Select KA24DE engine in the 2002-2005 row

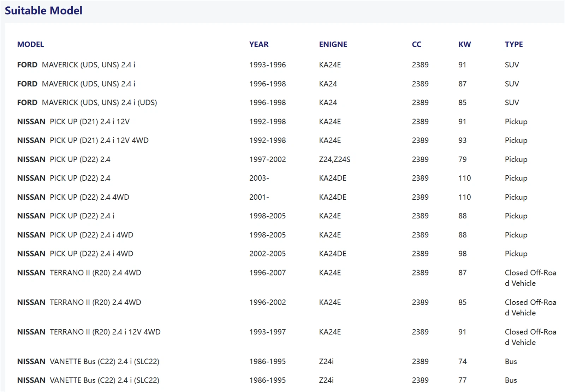pyautogui.click(x=333, y=254)
